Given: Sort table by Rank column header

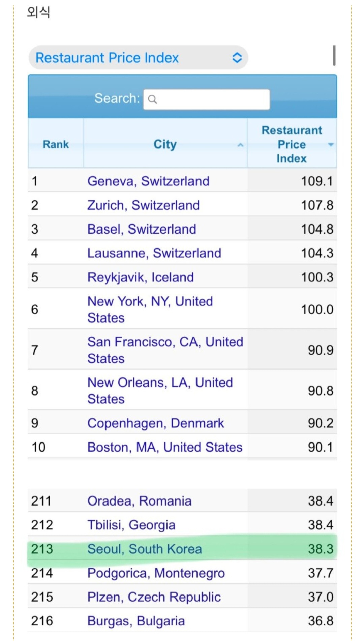Looking at the screenshot, I should [56, 144].
